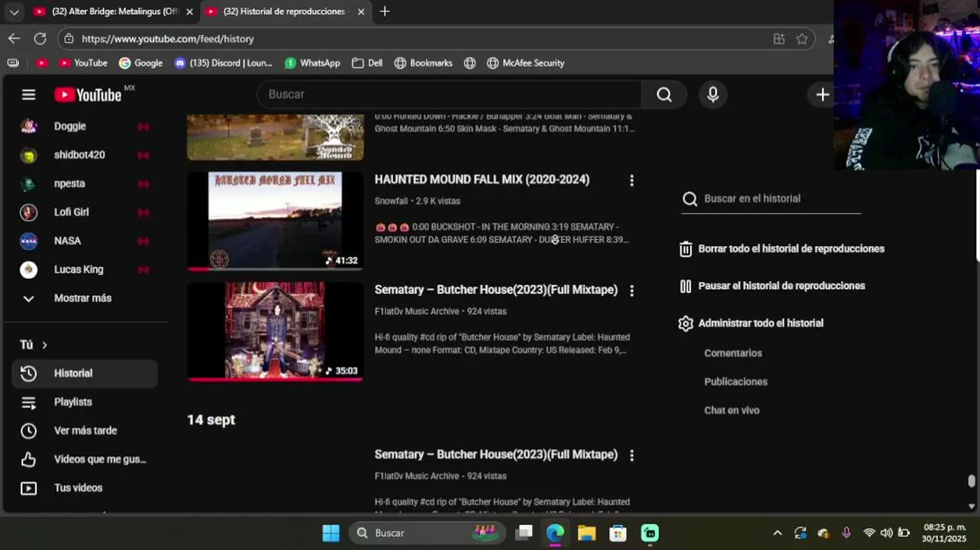
Task: Click the YouTube search magnifier button
Action: pyautogui.click(x=664, y=94)
